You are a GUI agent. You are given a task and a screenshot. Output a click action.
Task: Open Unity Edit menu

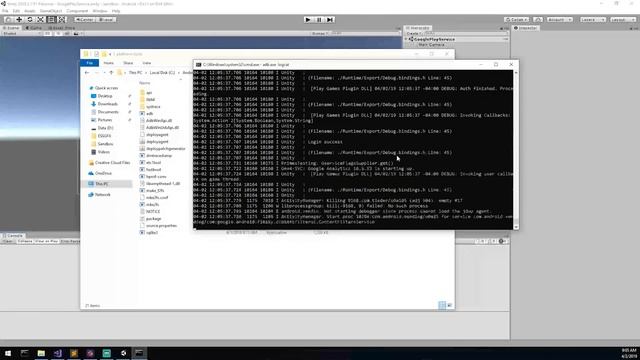point(16,11)
